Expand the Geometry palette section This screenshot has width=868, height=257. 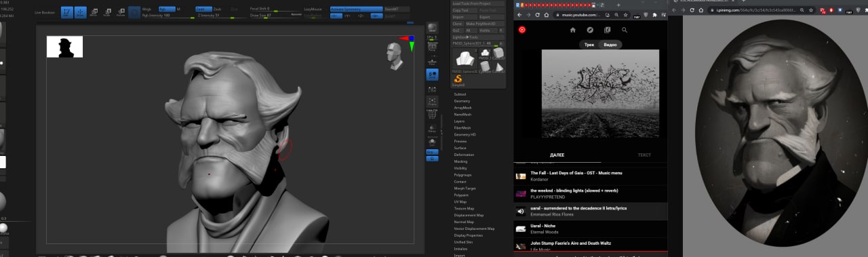coord(462,101)
